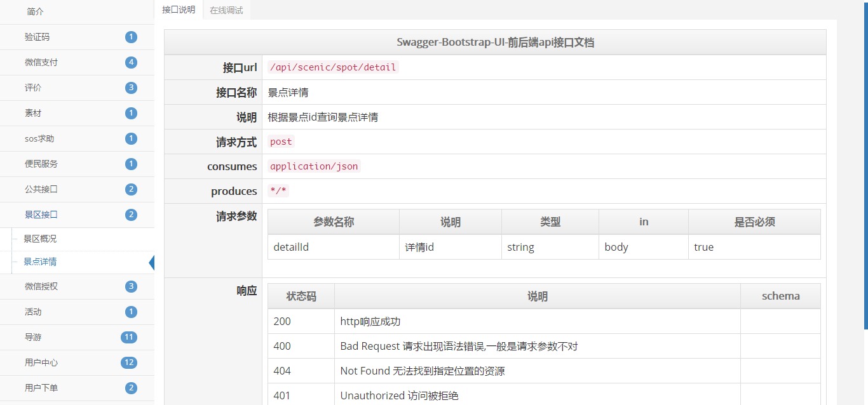Click the 401 status code cell
The image size is (868, 405).
click(301, 395)
